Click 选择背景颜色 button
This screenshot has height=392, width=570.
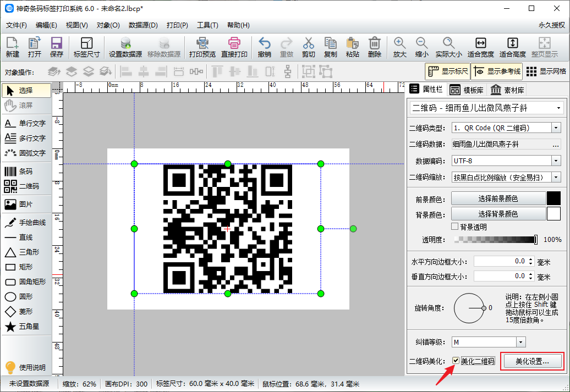pos(498,214)
